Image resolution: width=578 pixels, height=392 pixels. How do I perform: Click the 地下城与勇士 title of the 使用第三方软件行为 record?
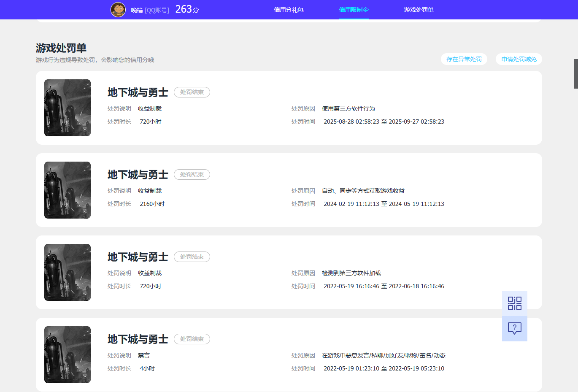click(138, 92)
